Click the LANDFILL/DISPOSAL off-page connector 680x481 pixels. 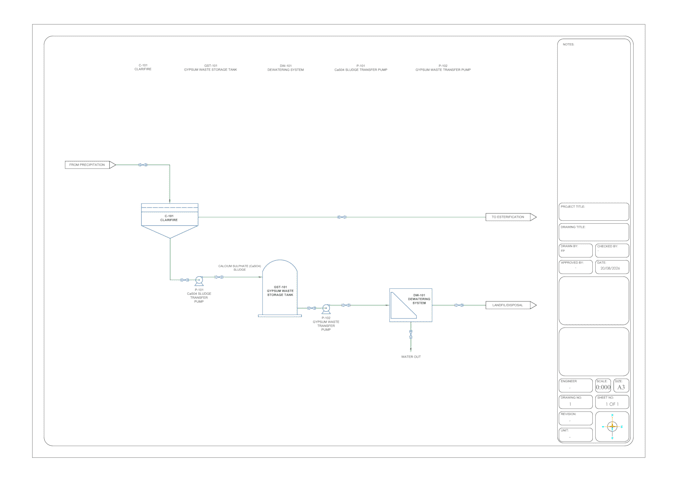coord(511,305)
